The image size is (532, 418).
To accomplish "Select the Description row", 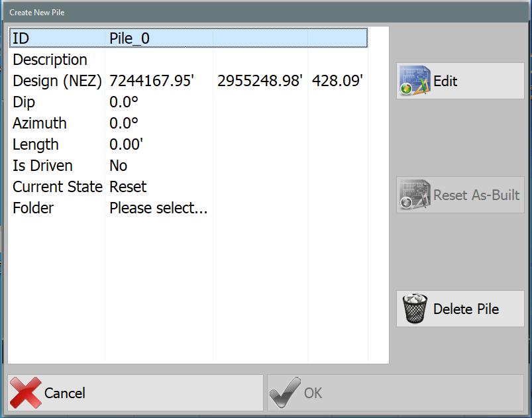I will pos(50,60).
